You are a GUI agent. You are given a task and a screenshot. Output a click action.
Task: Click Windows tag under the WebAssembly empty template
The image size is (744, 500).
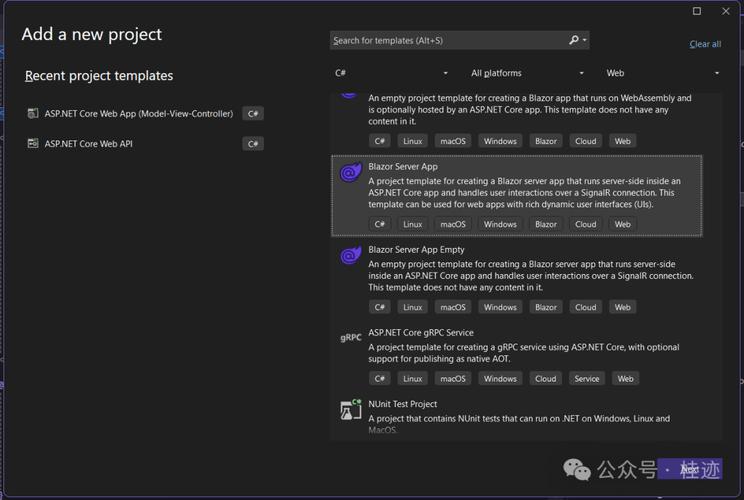[500, 141]
